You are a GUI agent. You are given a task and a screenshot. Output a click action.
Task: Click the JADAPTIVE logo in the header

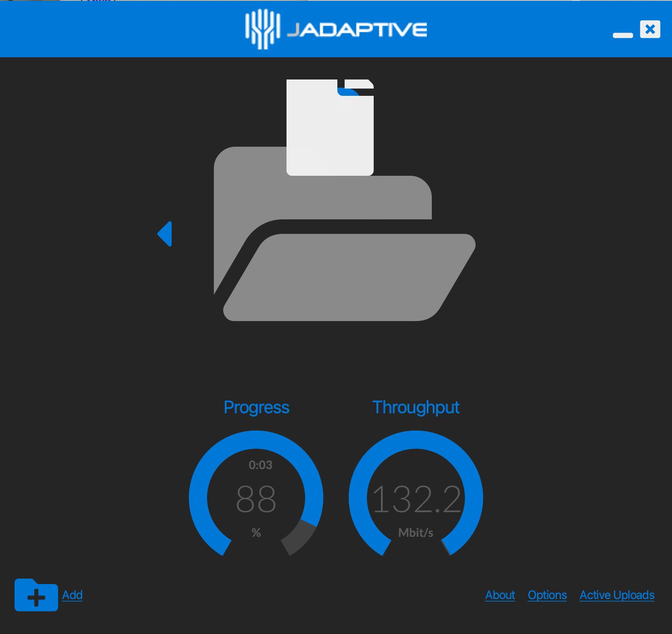click(336, 30)
